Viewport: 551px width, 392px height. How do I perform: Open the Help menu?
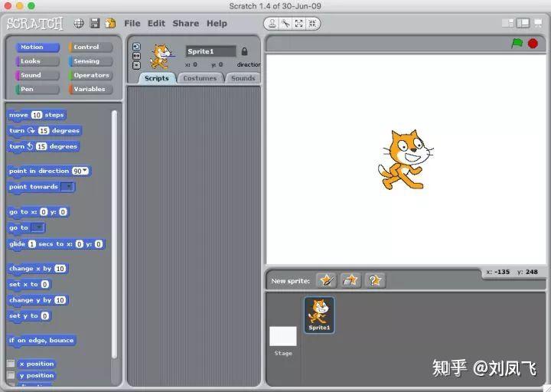pyautogui.click(x=217, y=24)
